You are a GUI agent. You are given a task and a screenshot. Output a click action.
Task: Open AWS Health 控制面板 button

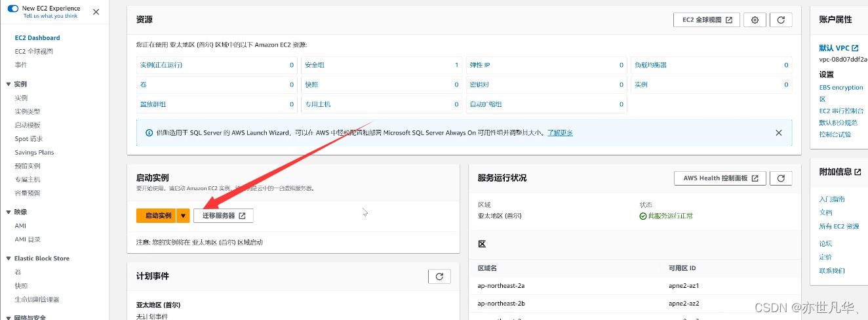coord(720,178)
